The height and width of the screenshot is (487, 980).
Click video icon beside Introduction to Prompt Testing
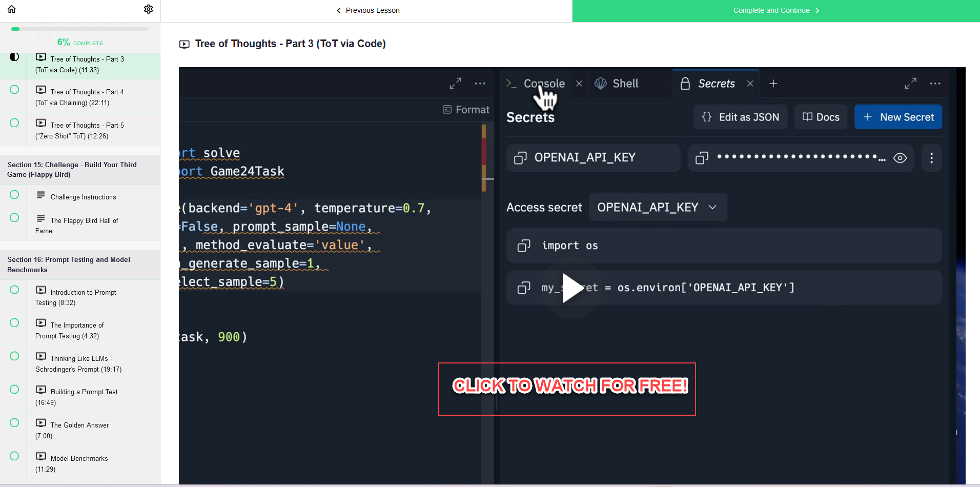pos(41,290)
